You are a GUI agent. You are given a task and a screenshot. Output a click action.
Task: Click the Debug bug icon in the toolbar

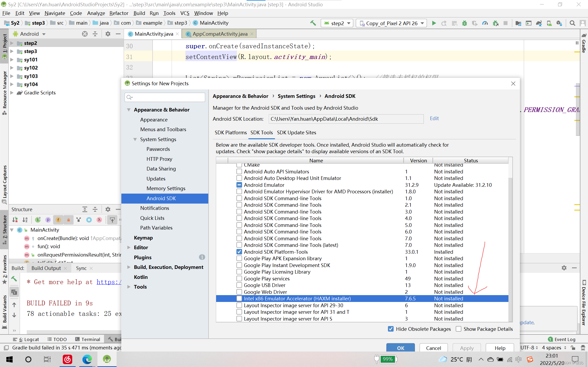click(465, 23)
